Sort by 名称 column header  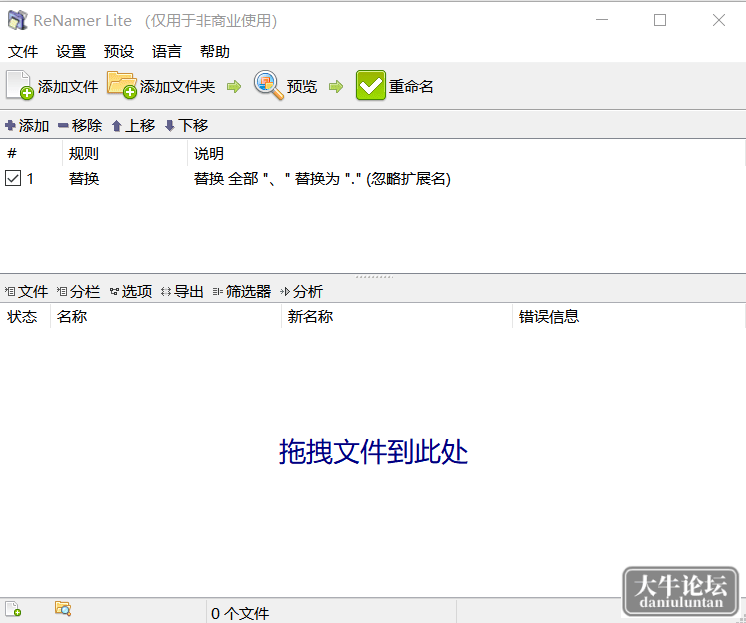point(166,316)
